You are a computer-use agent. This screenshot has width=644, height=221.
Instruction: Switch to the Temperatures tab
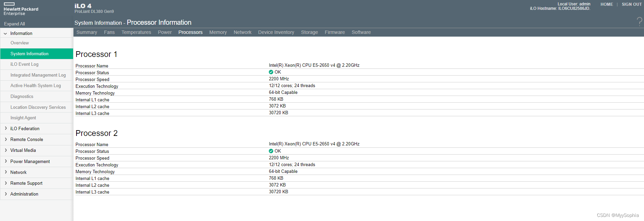tap(136, 32)
